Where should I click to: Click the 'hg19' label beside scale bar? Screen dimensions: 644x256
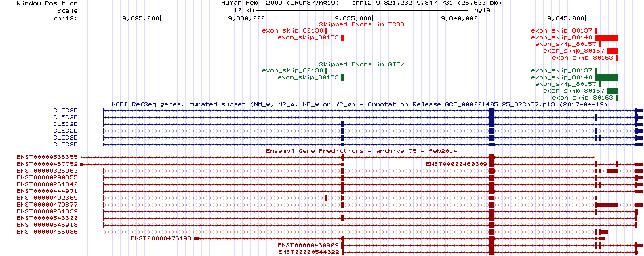click(x=481, y=11)
